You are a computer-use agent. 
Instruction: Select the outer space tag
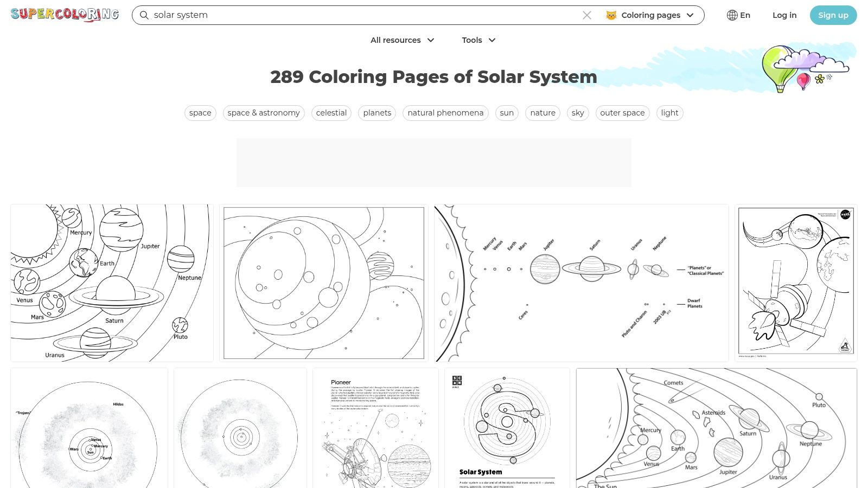[x=622, y=113]
